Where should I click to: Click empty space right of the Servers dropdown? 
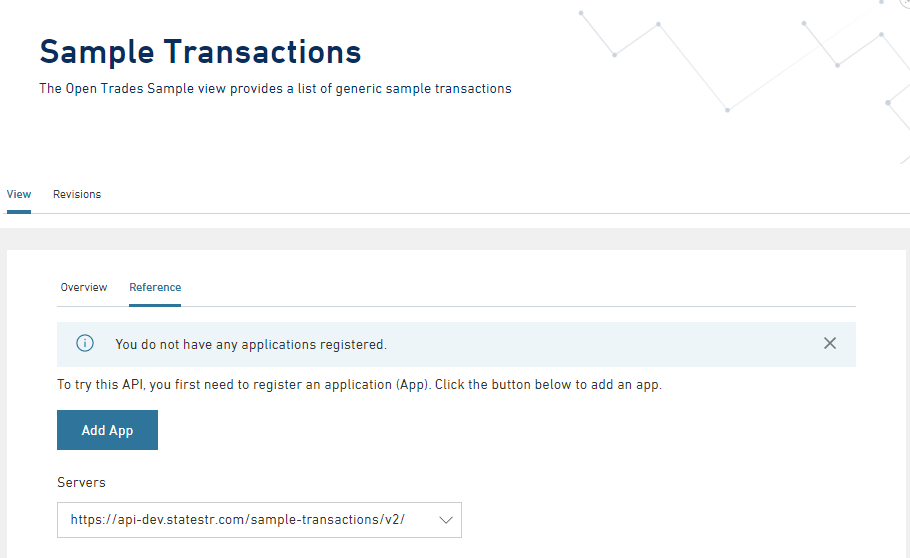(x=650, y=520)
